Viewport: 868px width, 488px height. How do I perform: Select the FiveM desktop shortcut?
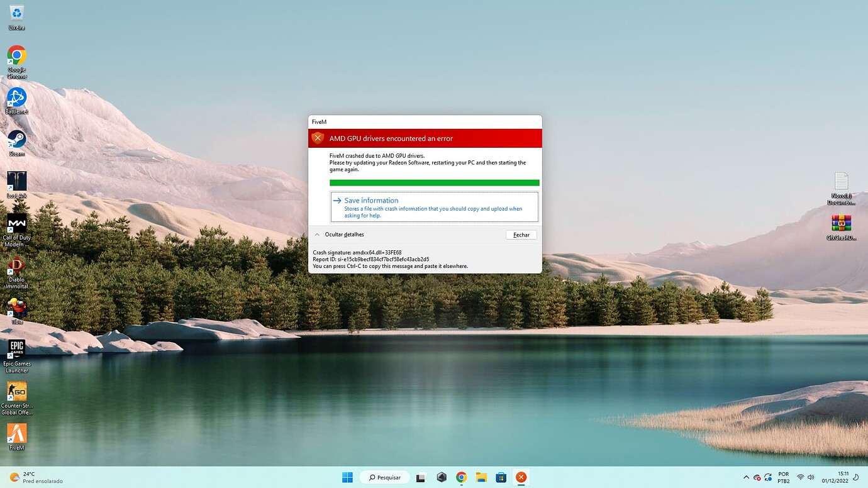(x=17, y=437)
